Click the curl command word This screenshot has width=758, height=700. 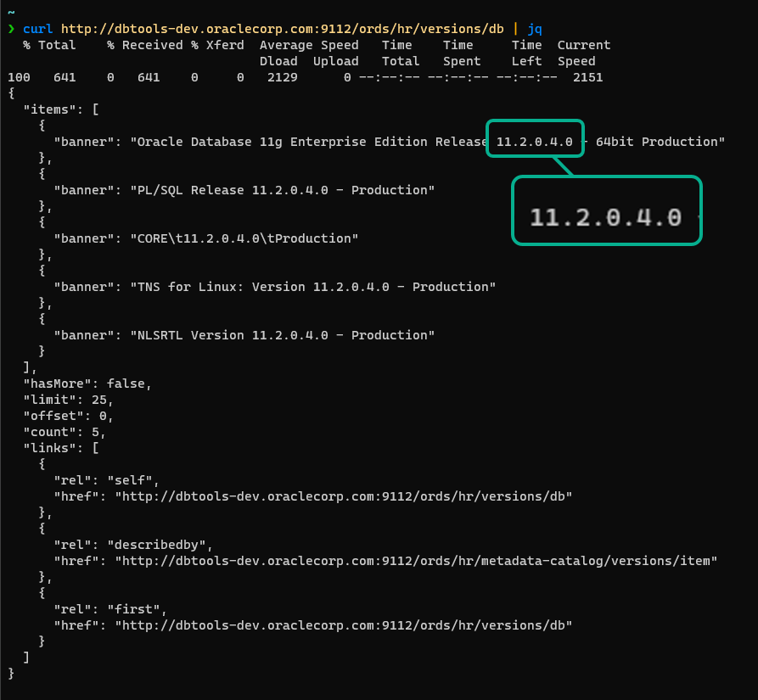[37, 29]
